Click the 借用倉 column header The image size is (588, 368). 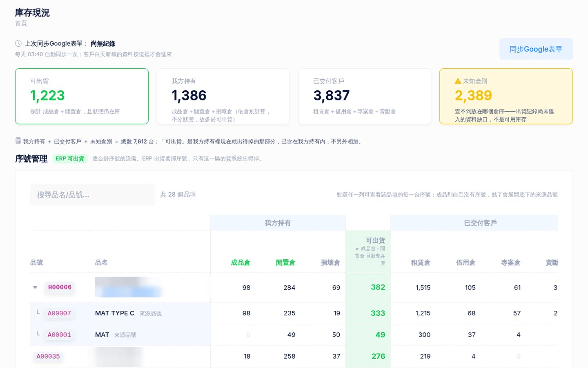(x=465, y=263)
